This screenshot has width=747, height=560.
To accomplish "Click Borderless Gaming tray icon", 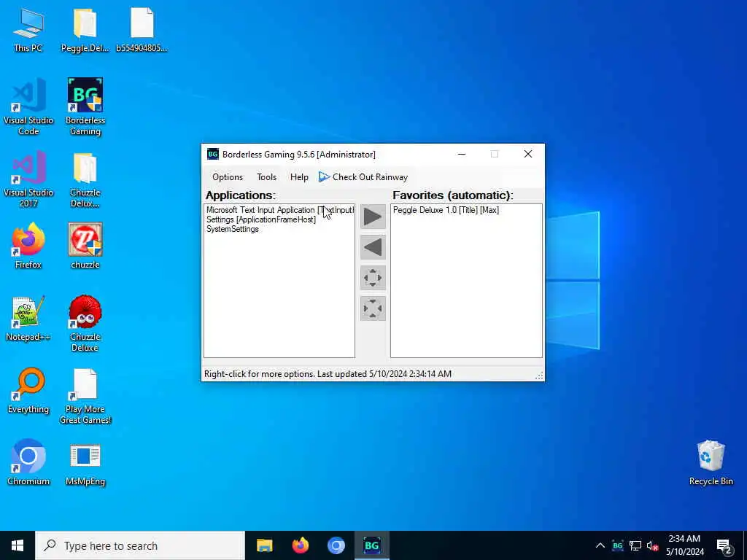I will pyautogui.click(x=617, y=545).
